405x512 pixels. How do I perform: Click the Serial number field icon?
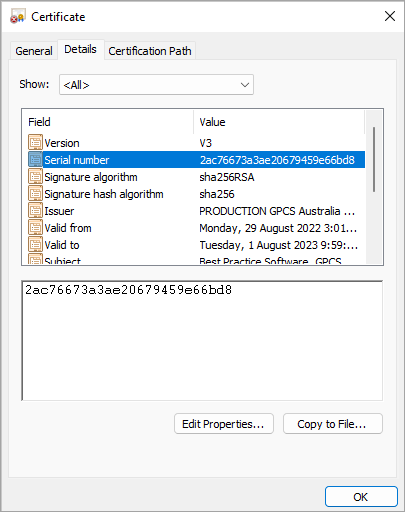(x=35, y=160)
